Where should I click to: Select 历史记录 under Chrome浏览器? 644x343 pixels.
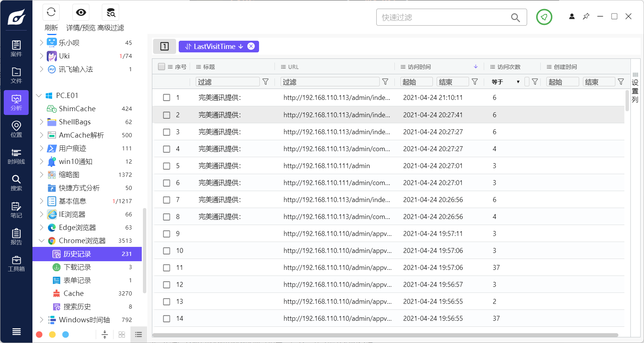point(87,254)
